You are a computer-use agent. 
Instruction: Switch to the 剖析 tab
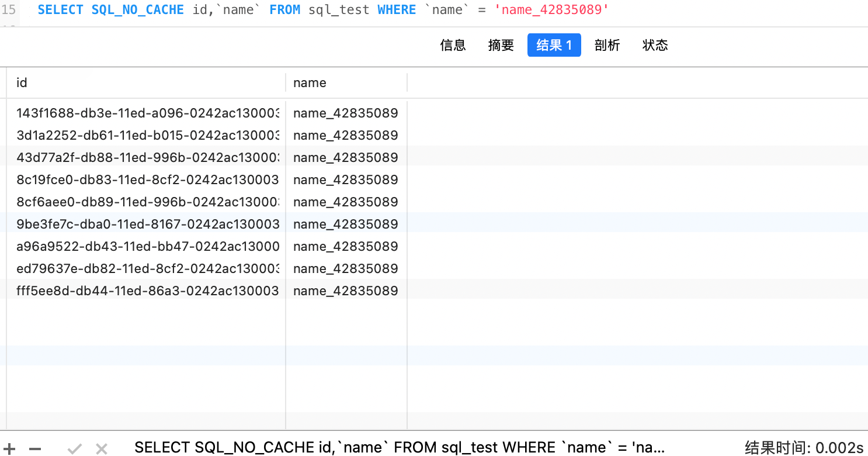pyautogui.click(x=607, y=45)
